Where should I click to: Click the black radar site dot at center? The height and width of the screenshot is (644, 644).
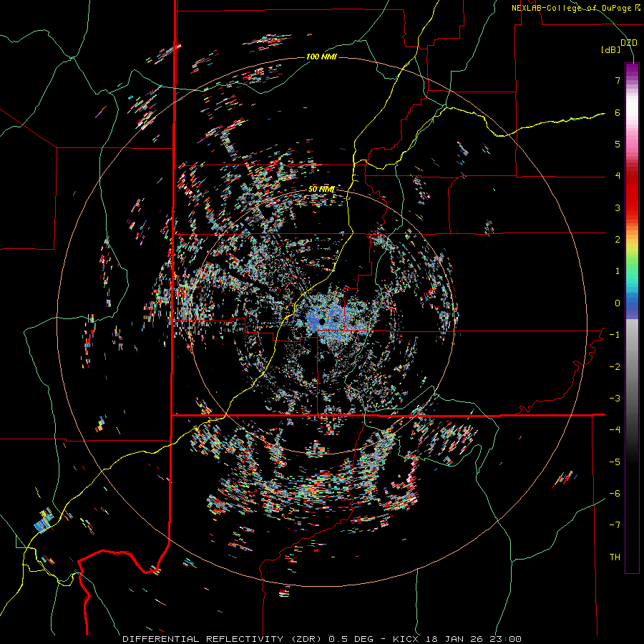point(321,321)
